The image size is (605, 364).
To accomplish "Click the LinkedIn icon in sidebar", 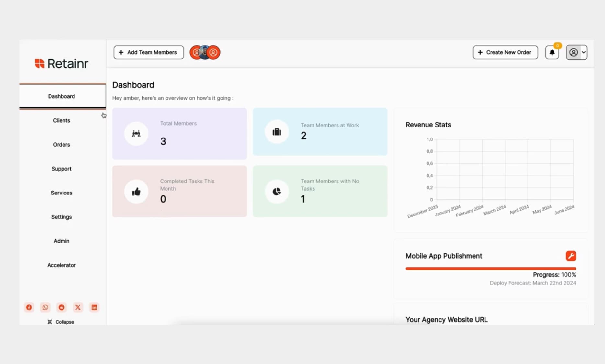I will coord(94,307).
